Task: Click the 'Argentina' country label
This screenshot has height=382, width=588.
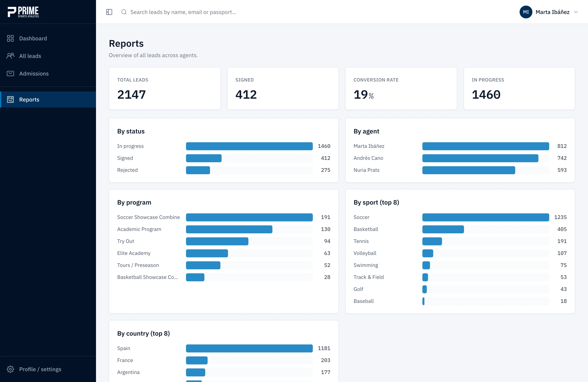Action: coord(128,372)
